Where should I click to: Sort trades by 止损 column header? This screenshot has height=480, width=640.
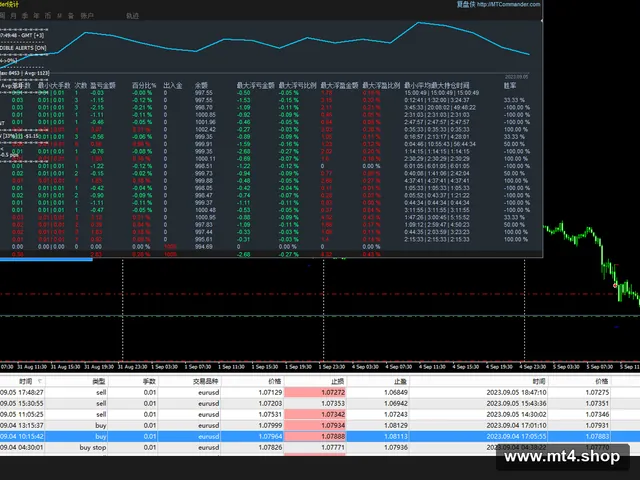click(x=338, y=382)
